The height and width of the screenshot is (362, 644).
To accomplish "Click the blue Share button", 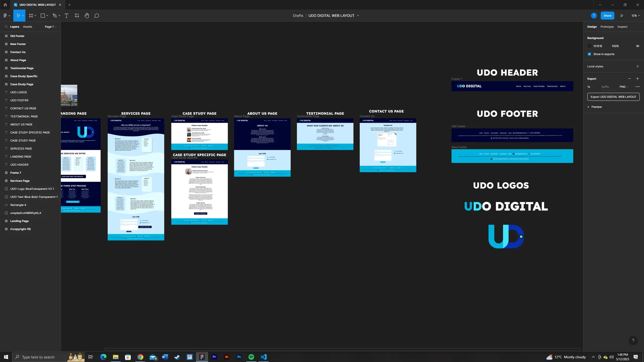I will coord(607,16).
